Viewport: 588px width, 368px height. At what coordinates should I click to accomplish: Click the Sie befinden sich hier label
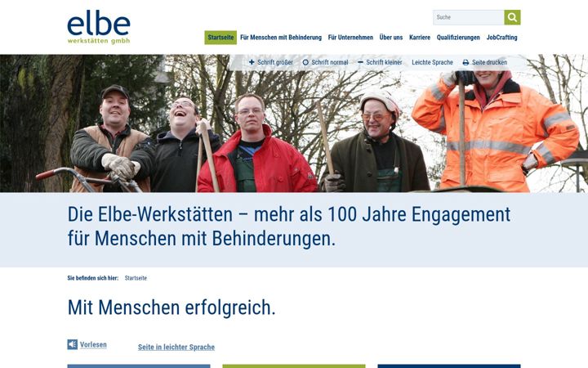[92, 278]
